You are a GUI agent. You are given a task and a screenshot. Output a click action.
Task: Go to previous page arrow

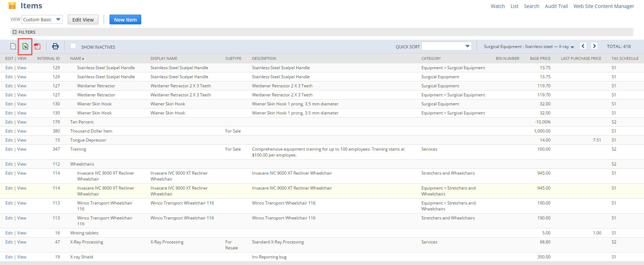[583, 46]
